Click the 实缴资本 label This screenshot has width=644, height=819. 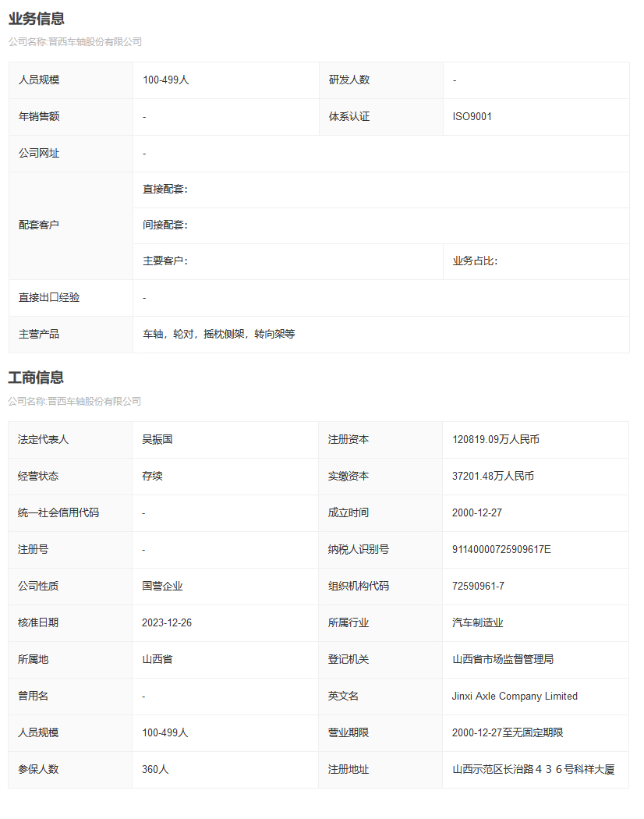point(349,477)
